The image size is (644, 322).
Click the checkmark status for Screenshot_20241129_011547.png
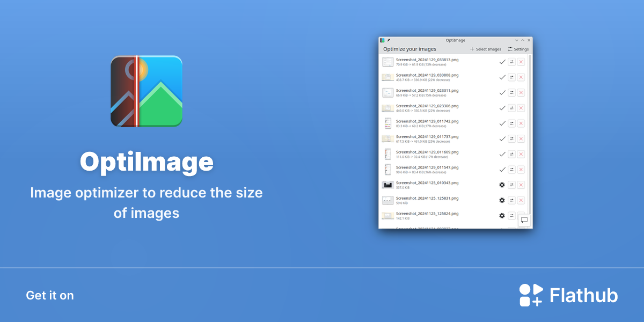502,170
